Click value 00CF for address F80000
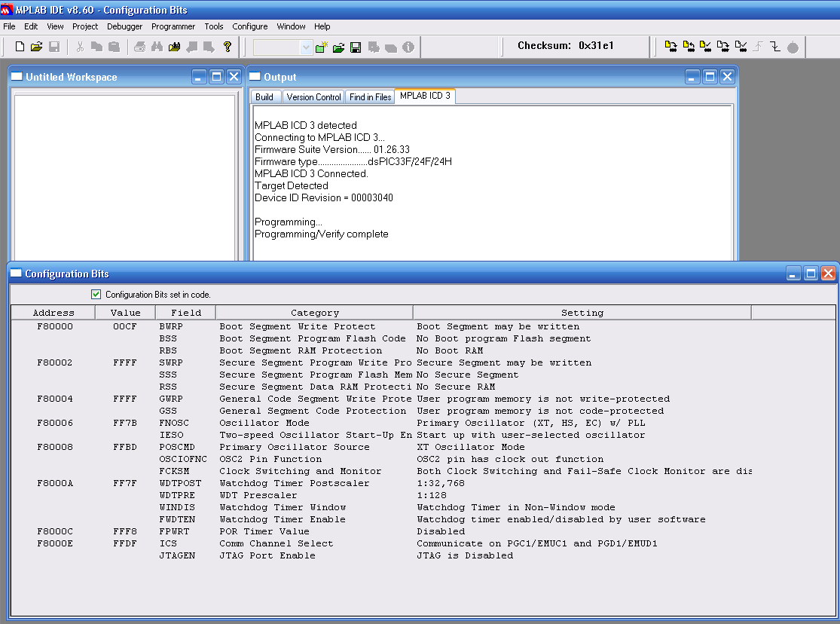The height and width of the screenshot is (624, 840). tap(125, 326)
